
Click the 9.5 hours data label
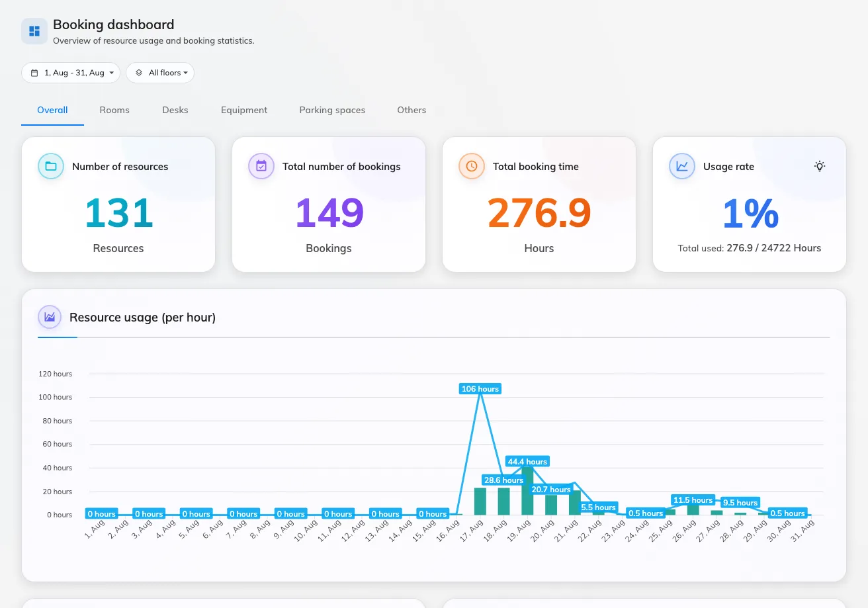[x=740, y=503]
